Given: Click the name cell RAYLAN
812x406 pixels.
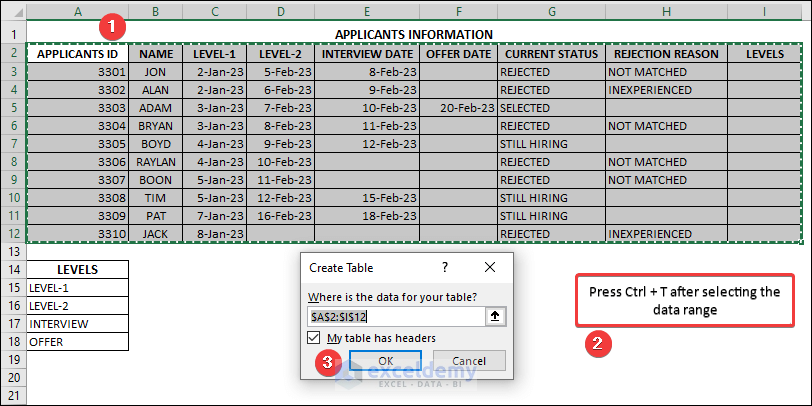Looking at the screenshot, I should click(x=156, y=162).
